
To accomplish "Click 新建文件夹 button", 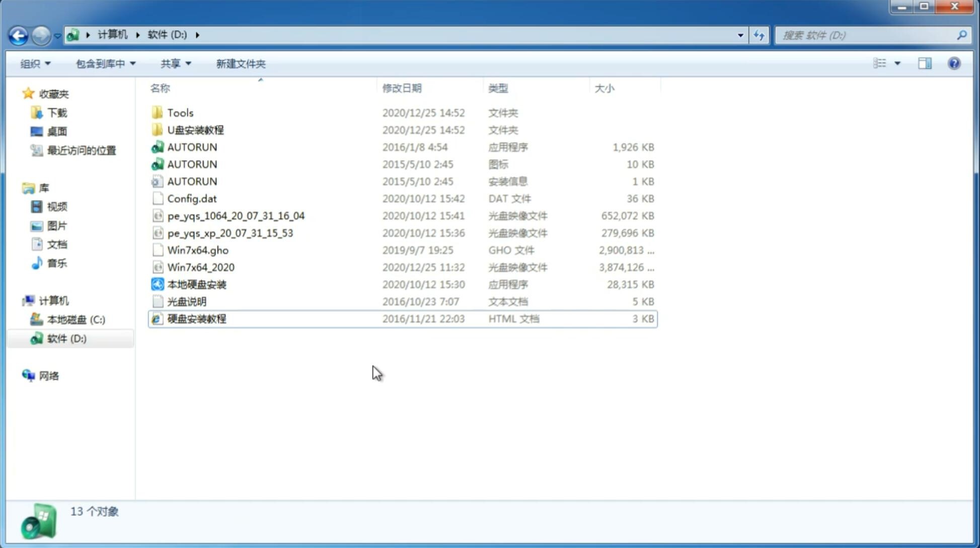I will tap(240, 63).
